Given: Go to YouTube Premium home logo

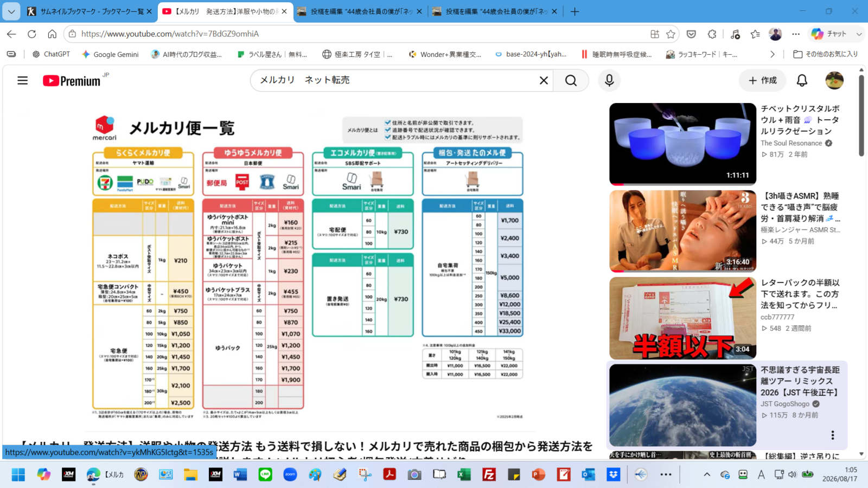Looking at the screenshot, I should [72, 81].
